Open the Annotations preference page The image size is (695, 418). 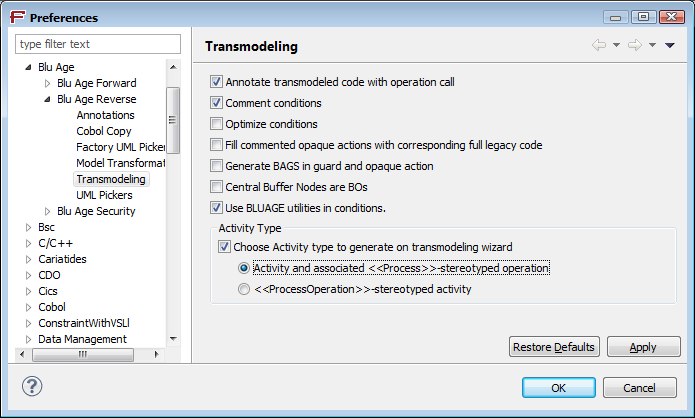tap(105, 115)
